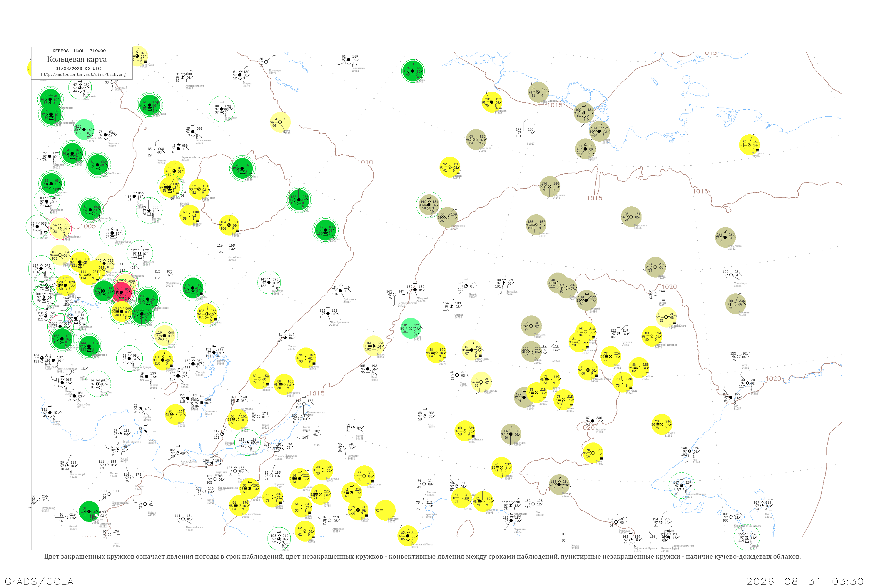Screen dimensions: 882x588
Task: Click the colour legend caption below map
Action: point(422,557)
